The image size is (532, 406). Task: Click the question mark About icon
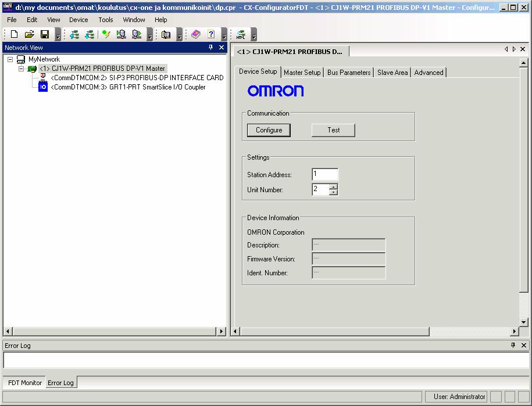click(211, 34)
